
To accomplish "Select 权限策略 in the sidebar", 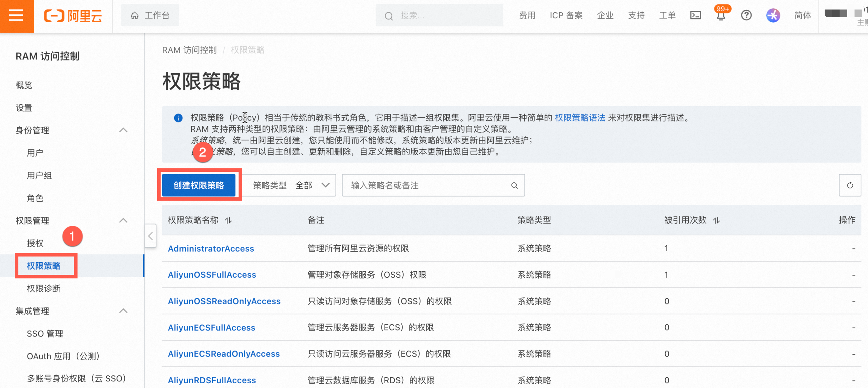I will coord(44,266).
